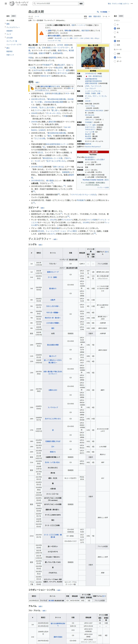
Task: Select 標準 under the テキスト heading
Action: point(115,29)
